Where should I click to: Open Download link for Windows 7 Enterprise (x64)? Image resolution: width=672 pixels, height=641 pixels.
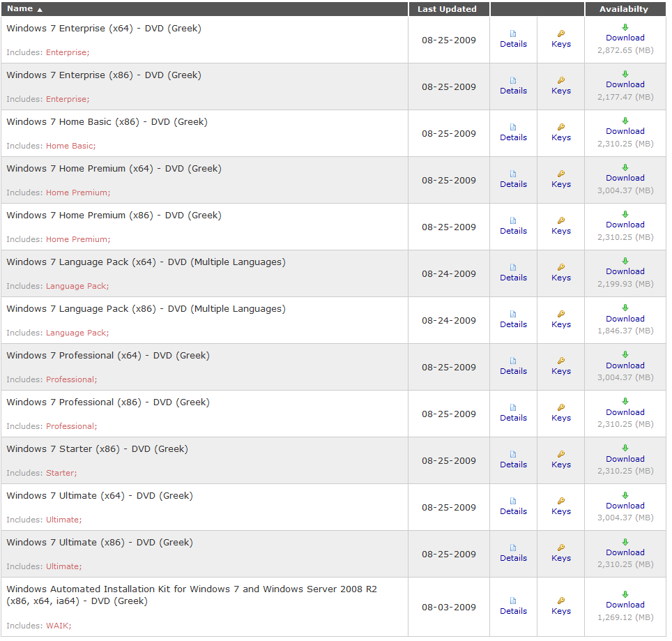click(x=625, y=38)
